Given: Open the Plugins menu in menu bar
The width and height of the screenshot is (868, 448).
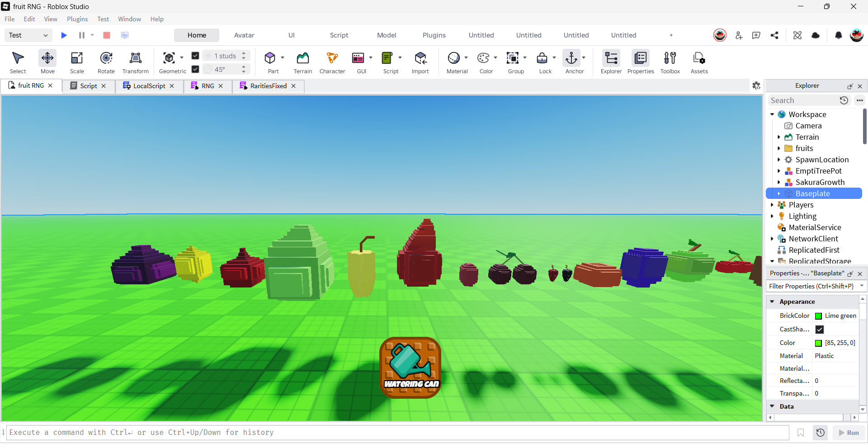Looking at the screenshot, I should (77, 19).
